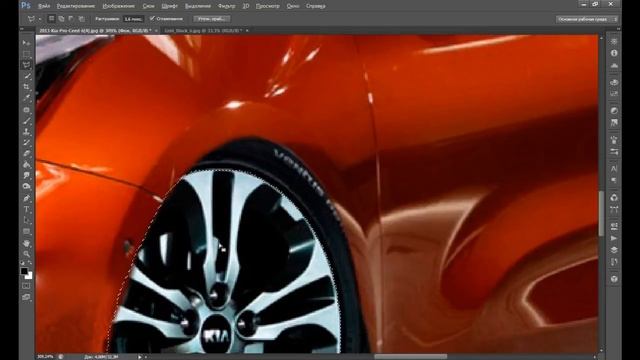Image resolution: width=640 pixels, height=360 pixels.
Task: Open the Histogram panel icon
Action: 614,65
